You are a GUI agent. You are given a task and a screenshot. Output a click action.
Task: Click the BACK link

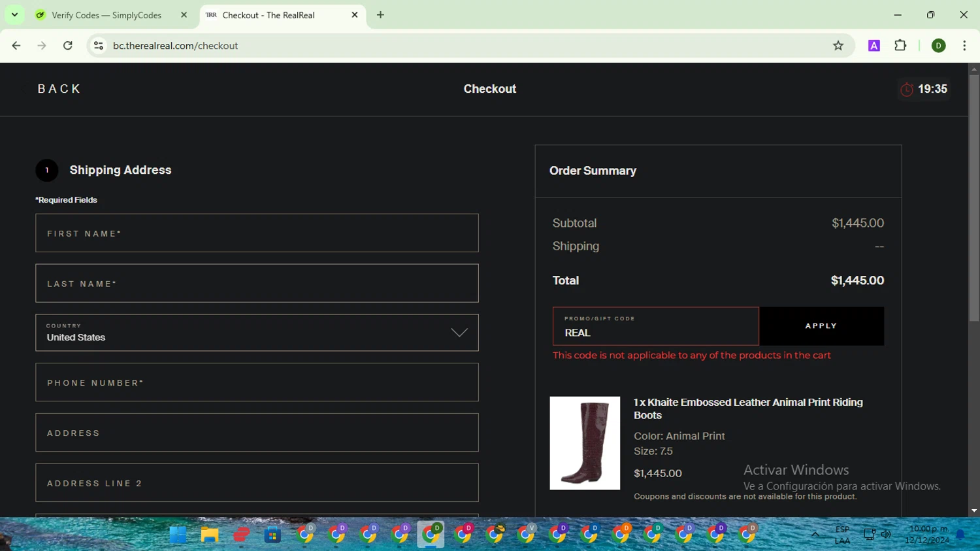pyautogui.click(x=59, y=89)
